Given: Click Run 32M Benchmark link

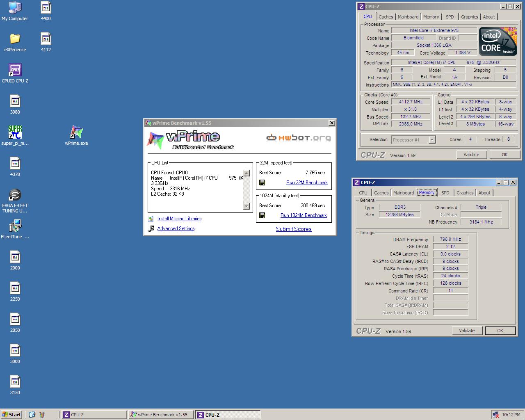Looking at the screenshot, I should coord(307,183).
